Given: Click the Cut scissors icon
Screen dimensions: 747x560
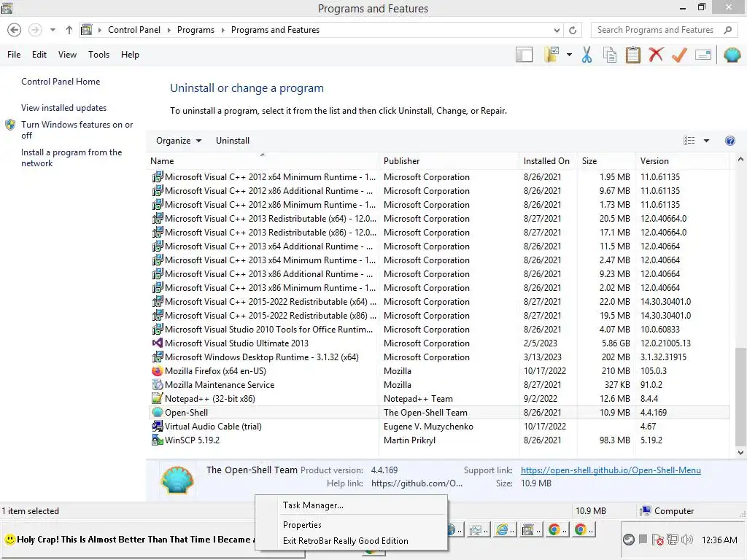Looking at the screenshot, I should (x=587, y=55).
